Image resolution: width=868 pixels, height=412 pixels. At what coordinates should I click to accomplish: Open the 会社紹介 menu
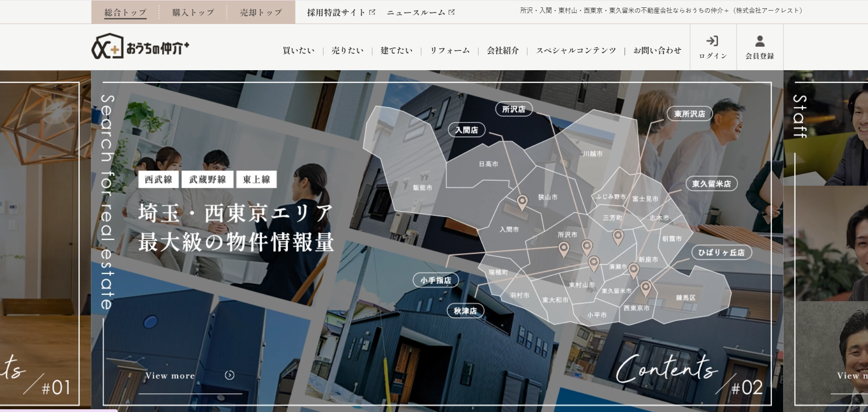pos(503,50)
